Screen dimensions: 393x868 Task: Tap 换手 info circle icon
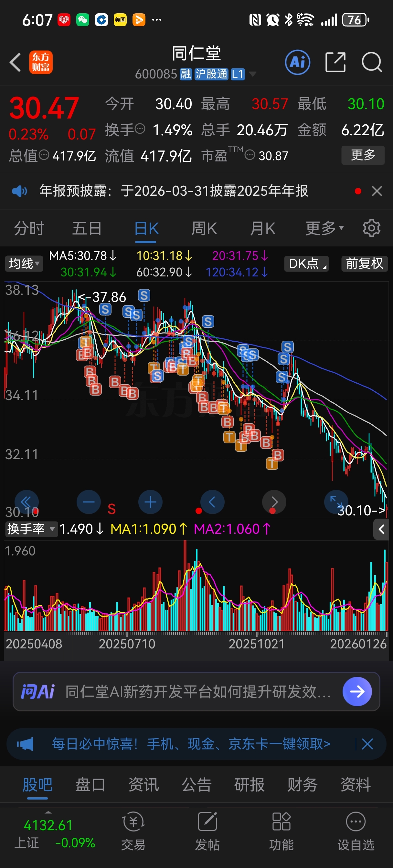(x=140, y=129)
